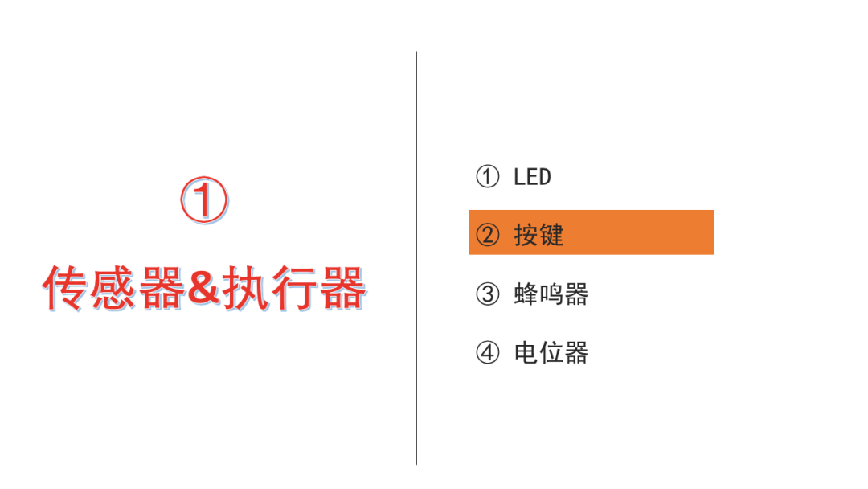Select the LED list item text
Screen dimensions: 868x489
coord(533,177)
